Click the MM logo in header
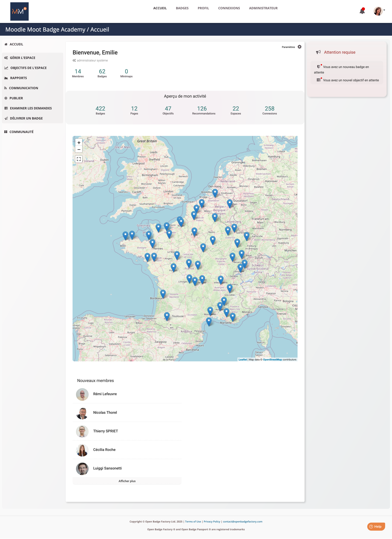 click(x=19, y=11)
